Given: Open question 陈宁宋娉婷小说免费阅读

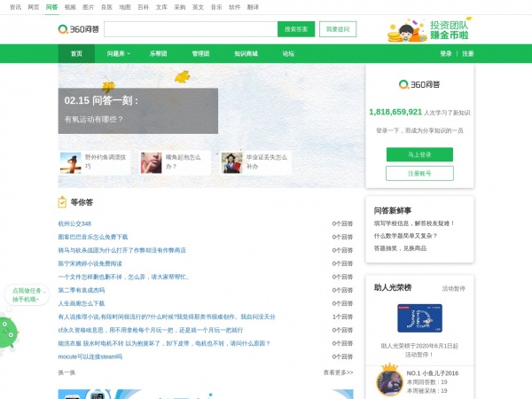Looking at the screenshot, I should tap(90, 263).
